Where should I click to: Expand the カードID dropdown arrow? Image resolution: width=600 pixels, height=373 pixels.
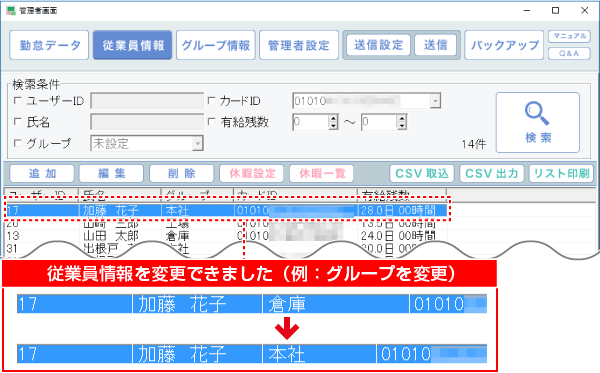435,101
